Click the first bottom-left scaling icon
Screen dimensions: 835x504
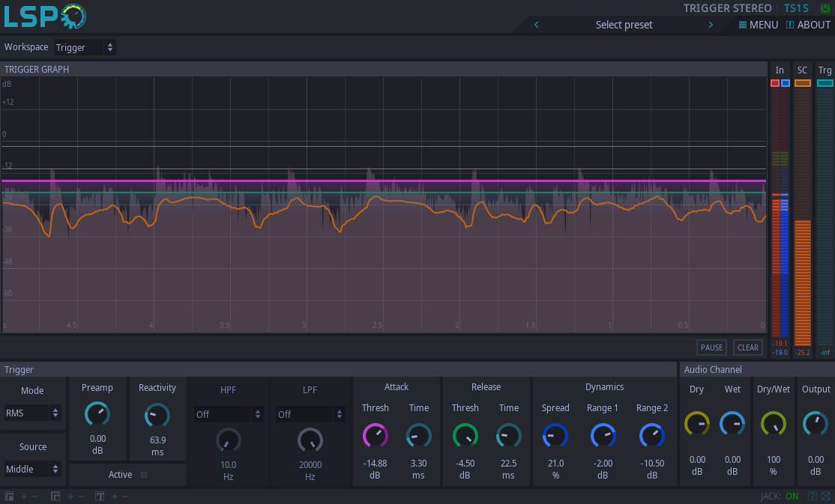10,497
